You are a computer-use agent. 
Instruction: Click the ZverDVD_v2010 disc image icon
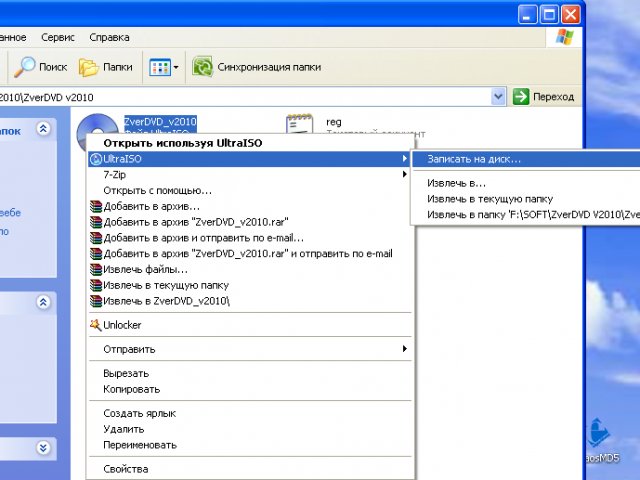97,125
